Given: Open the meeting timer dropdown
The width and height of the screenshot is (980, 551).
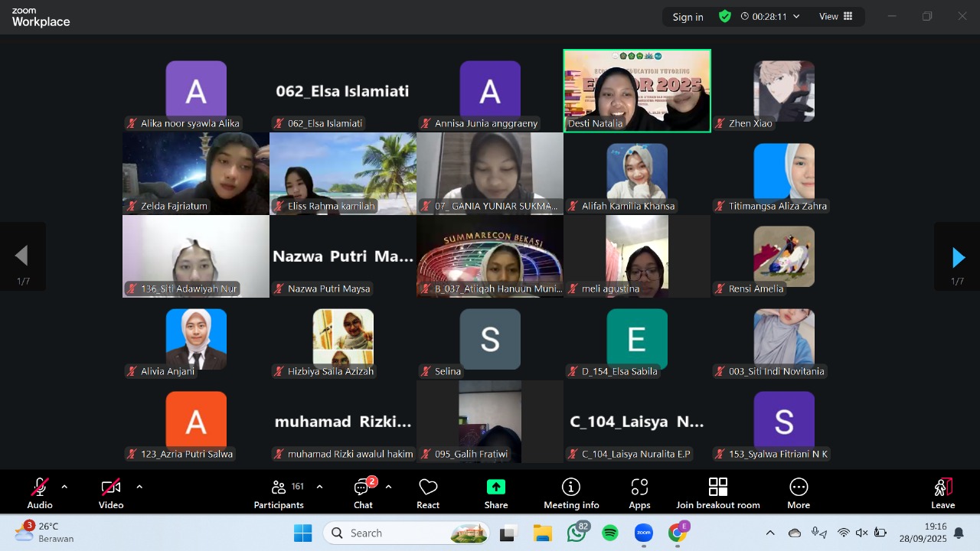Looking at the screenshot, I should click(x=770, y=17).
